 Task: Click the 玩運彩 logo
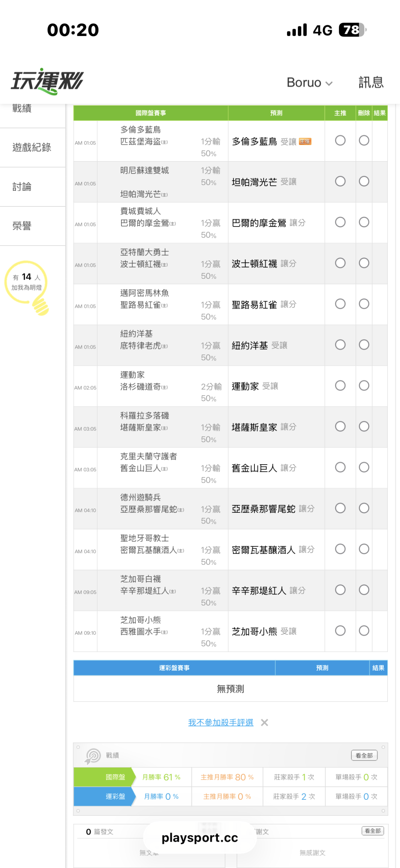[47, 81]
